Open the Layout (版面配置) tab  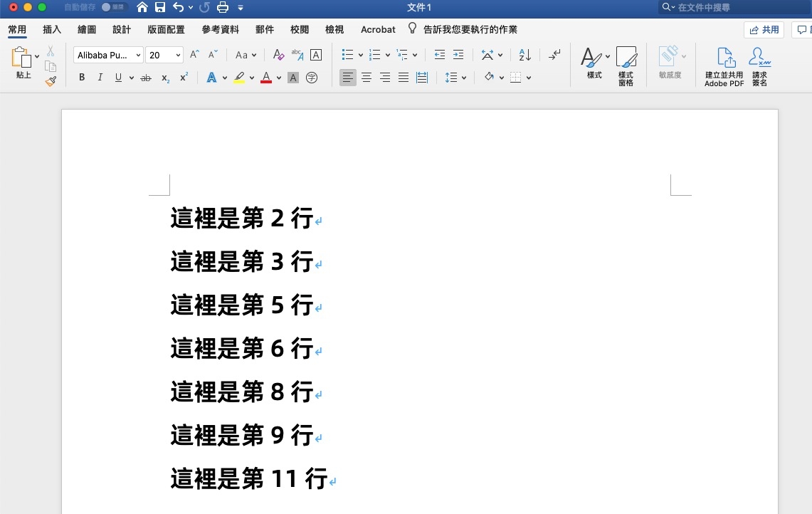[167, 29]
